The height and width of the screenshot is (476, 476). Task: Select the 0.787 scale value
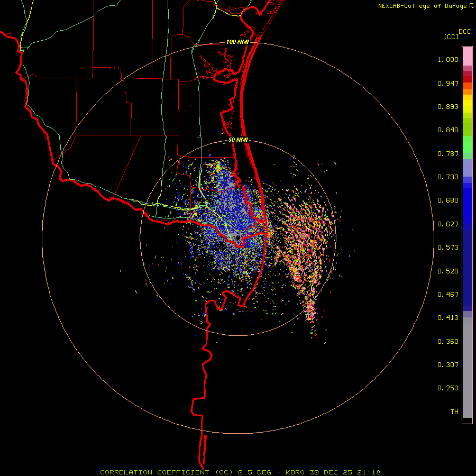point(448,153)
